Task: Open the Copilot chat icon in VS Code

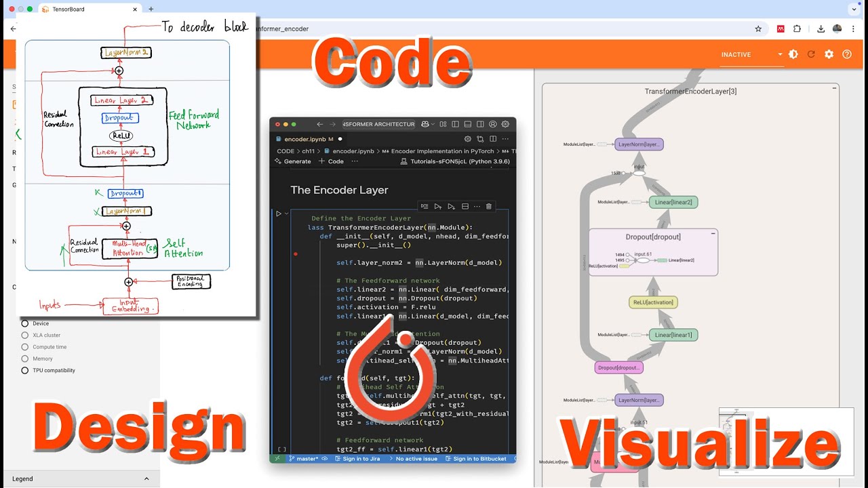Action: (x=425, y=124)
